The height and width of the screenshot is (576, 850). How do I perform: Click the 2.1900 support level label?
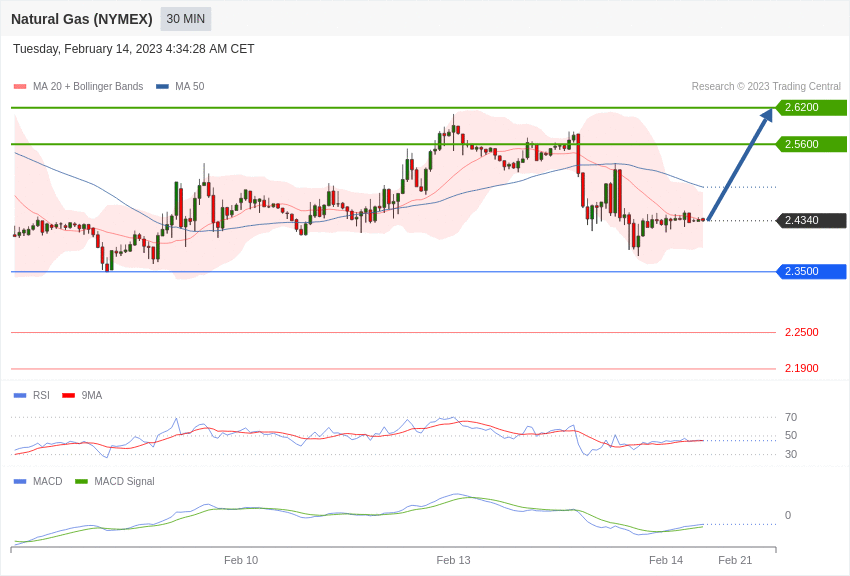click(x=801, y=368)
